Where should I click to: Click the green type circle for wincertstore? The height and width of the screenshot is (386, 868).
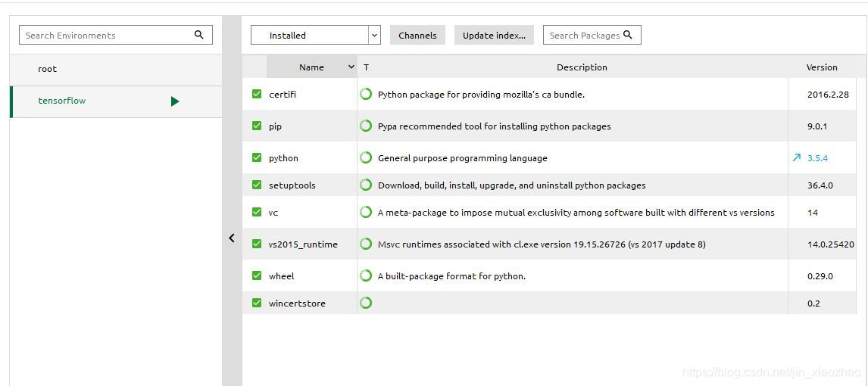(366, 303)
